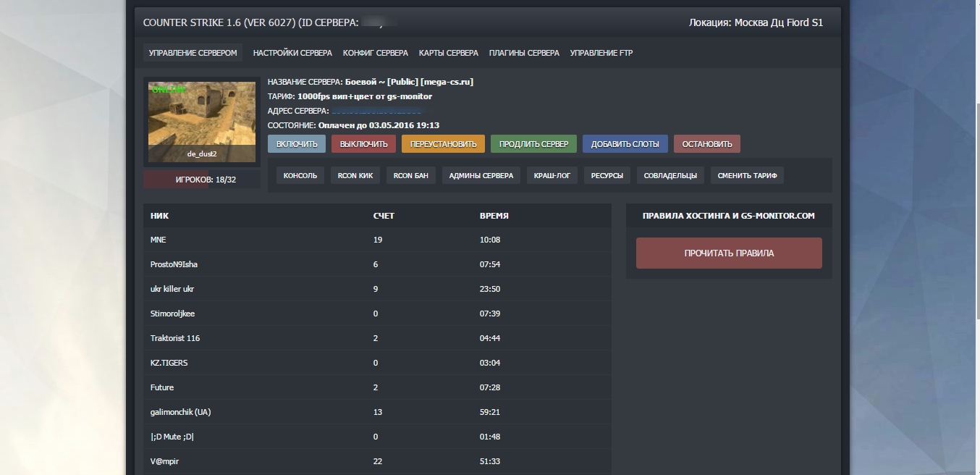Click the blue ВКЛЮЧИТЬ button
The image size is (980, 475).
(x=297, y=144)
